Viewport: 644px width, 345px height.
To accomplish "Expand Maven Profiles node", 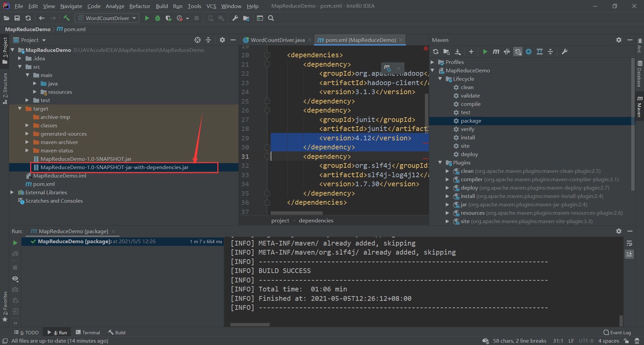I will [x=433, y=62].
